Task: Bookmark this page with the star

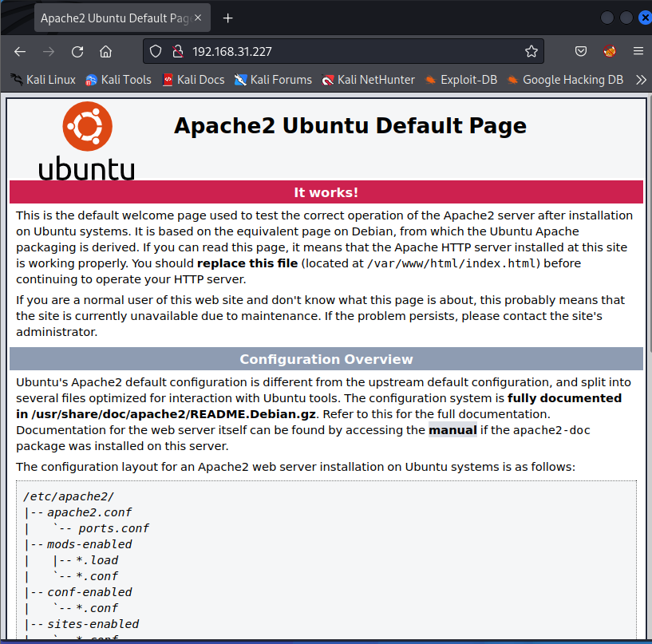Action: pyautogui.click(x=531, y=52)
